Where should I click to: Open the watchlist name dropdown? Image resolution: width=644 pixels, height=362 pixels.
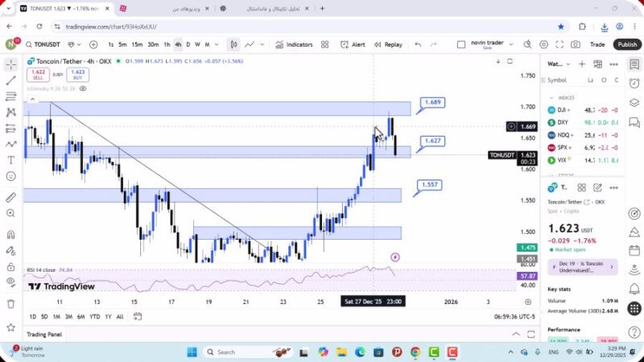coord(559,64)
